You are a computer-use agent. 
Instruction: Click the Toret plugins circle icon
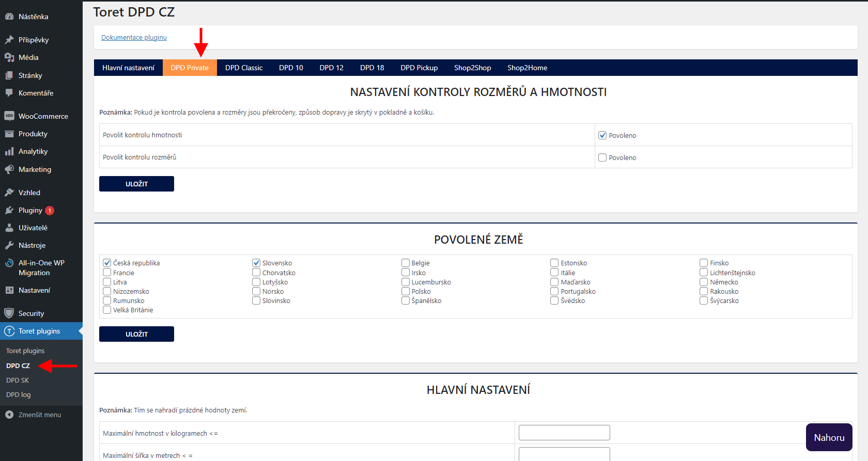point(9,331)
